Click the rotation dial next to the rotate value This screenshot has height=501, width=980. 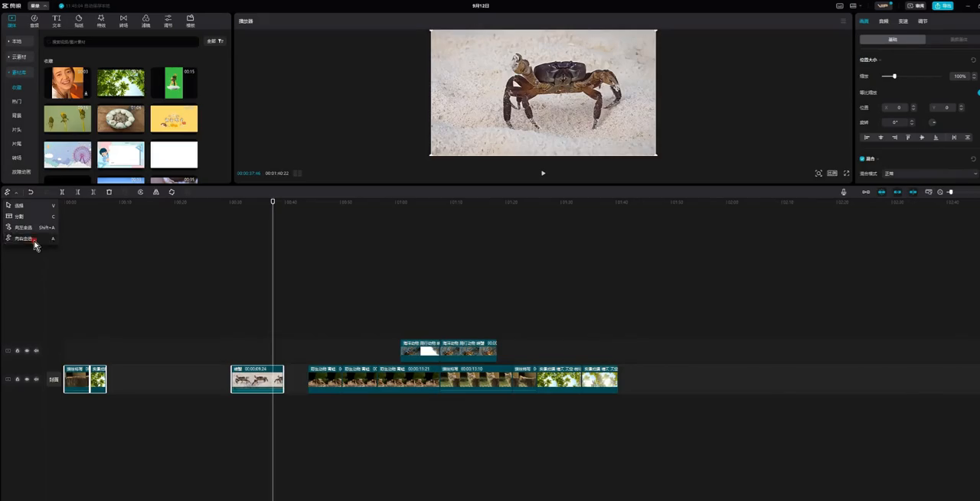point(933,122)
